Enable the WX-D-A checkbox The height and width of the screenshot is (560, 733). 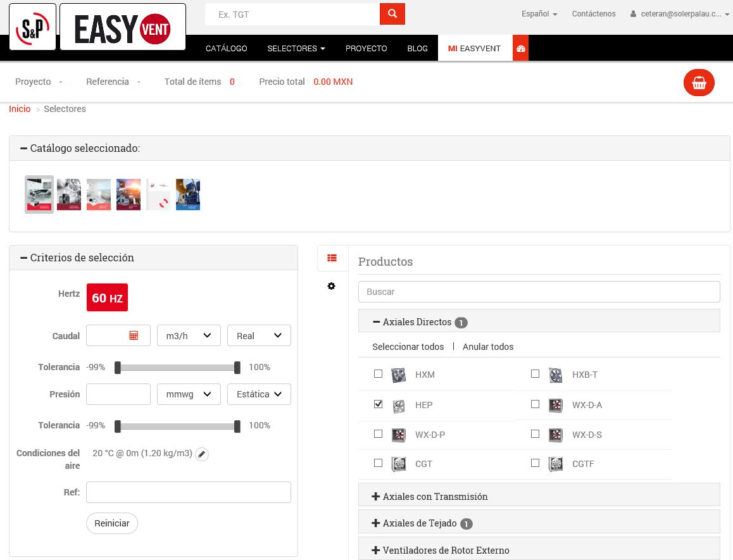[536, 404]
